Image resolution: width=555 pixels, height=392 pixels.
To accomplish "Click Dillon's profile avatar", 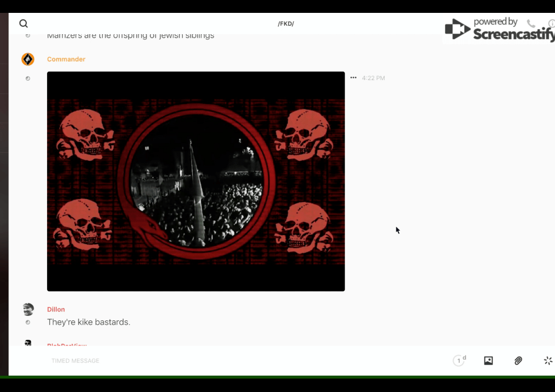I will (x=28, y=309).
